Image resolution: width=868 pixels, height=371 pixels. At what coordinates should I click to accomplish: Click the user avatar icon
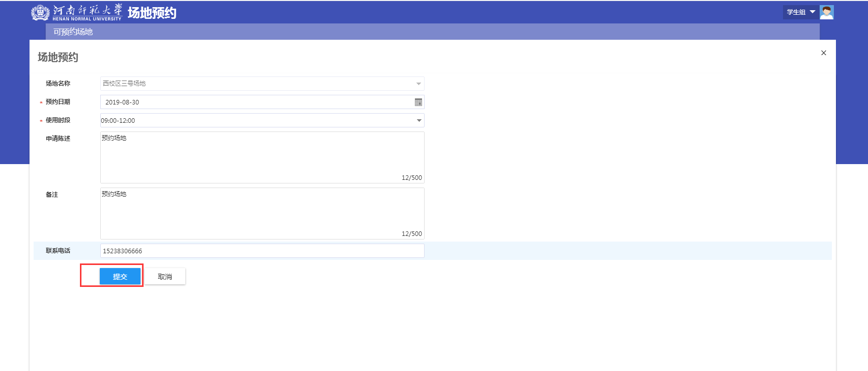click(827, 12)
